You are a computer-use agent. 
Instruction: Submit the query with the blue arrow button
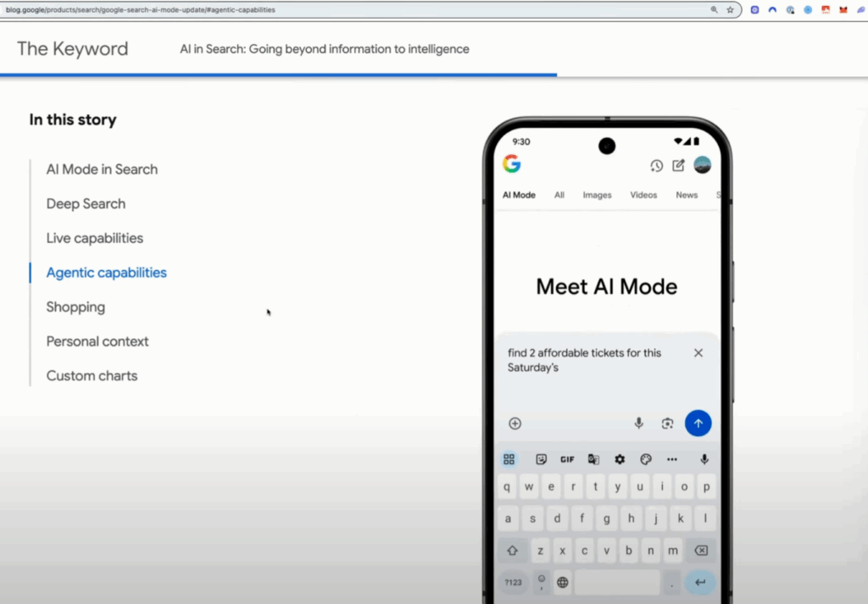click(698, 423)
